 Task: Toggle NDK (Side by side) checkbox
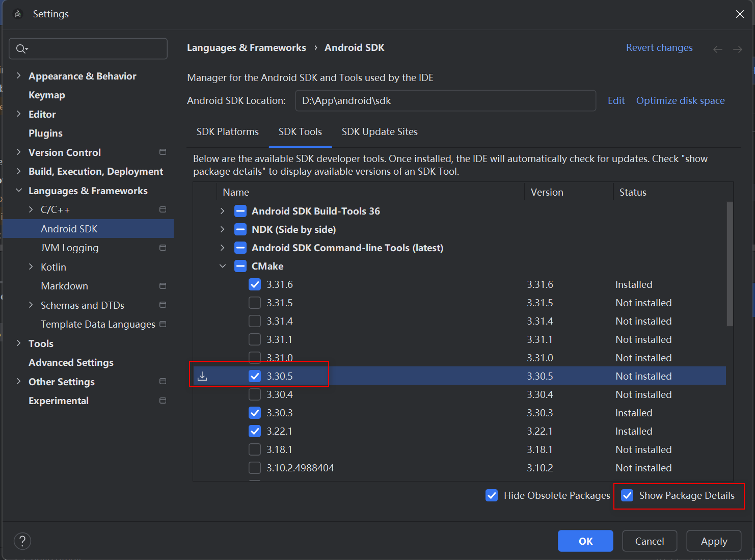point(240,229)
